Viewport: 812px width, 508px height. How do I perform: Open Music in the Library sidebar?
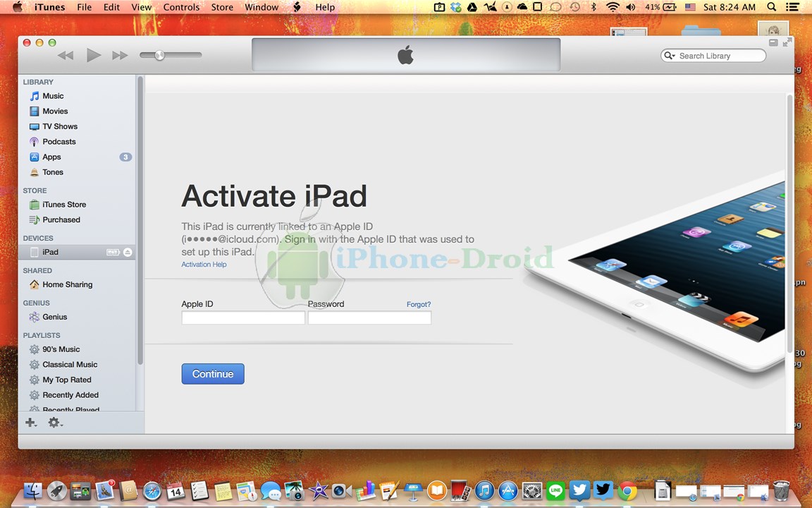click(52, 96)
